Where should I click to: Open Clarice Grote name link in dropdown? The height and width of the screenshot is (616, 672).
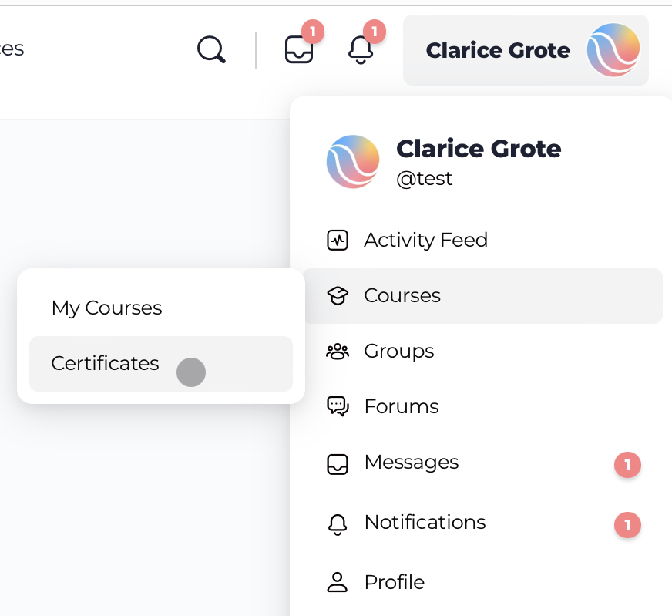click(x=479, y=149)
